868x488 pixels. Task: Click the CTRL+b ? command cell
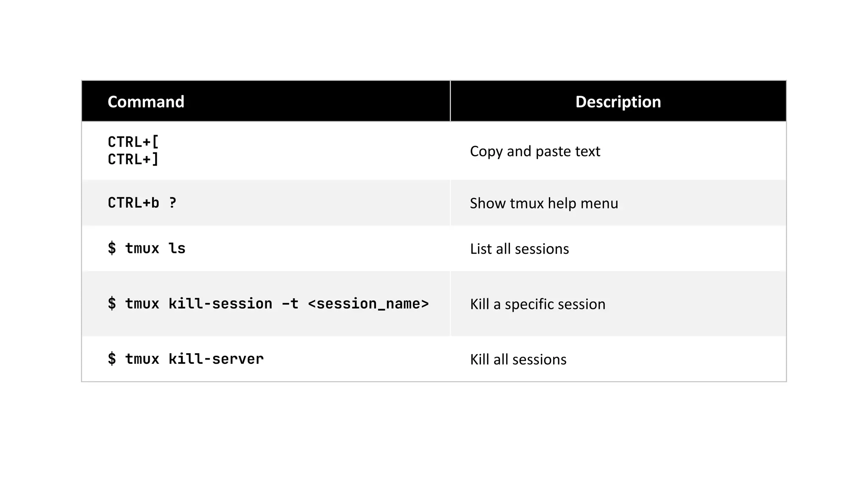(x=142, y=203)
